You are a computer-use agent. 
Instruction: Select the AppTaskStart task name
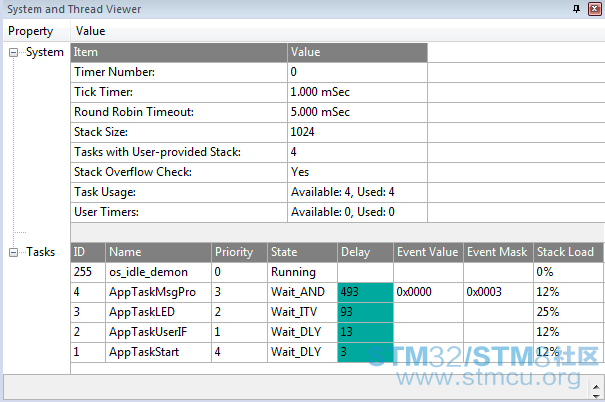144,352
